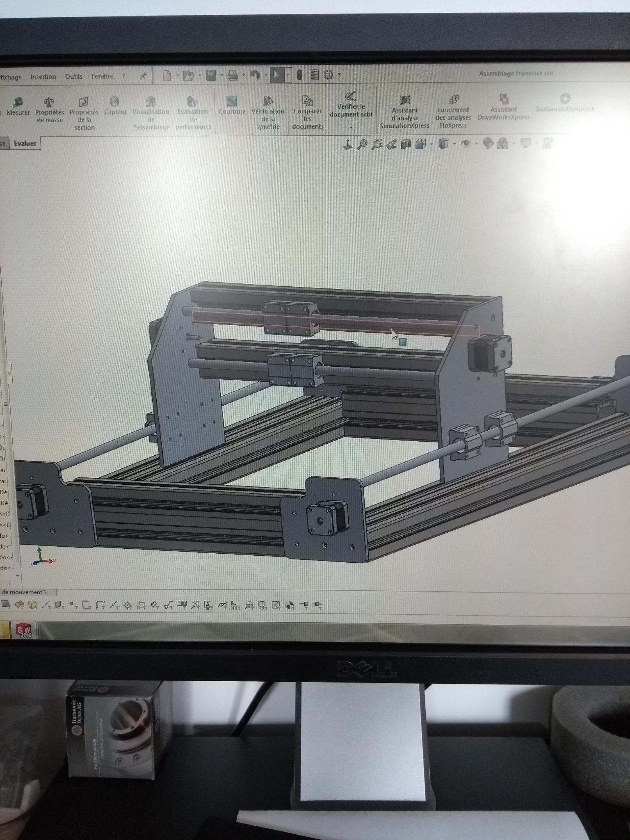Toggle the Section view icon

point(406,144)
